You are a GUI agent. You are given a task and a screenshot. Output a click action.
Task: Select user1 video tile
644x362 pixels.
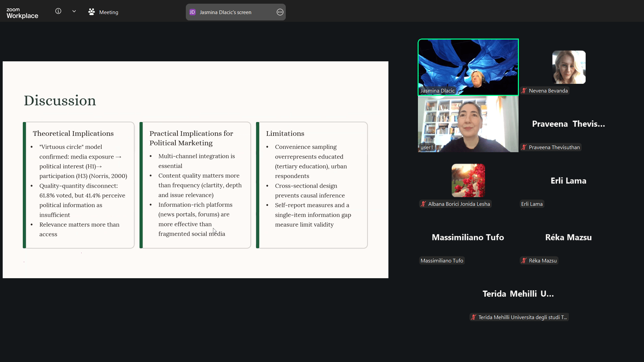[468, 124]
